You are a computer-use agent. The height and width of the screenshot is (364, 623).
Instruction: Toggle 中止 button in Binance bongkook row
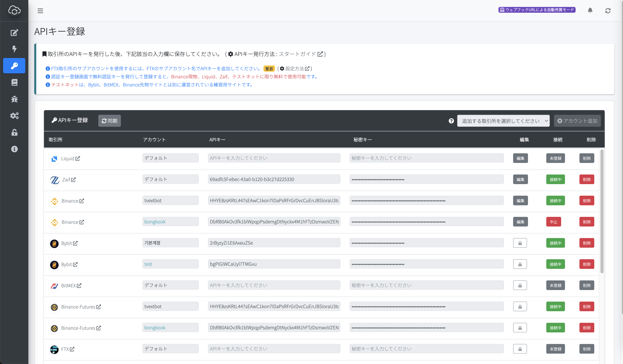point(554,222)
